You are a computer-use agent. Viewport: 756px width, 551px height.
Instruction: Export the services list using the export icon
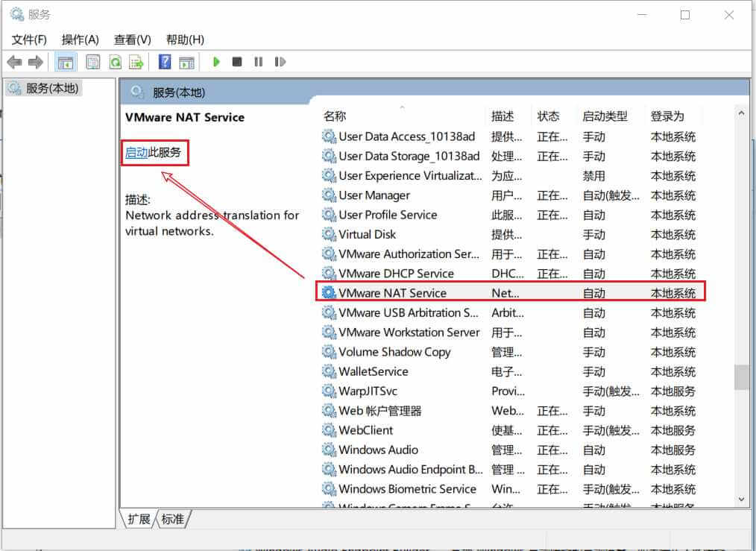click(136, 62)
